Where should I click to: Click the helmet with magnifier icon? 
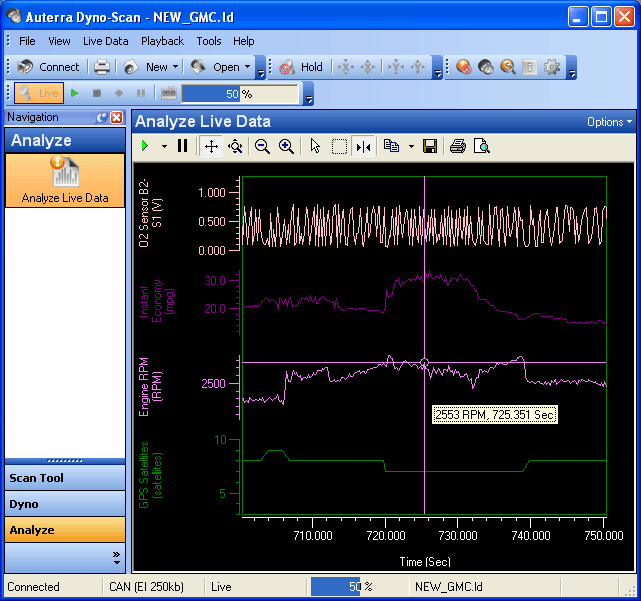click(x=508, y=67)
